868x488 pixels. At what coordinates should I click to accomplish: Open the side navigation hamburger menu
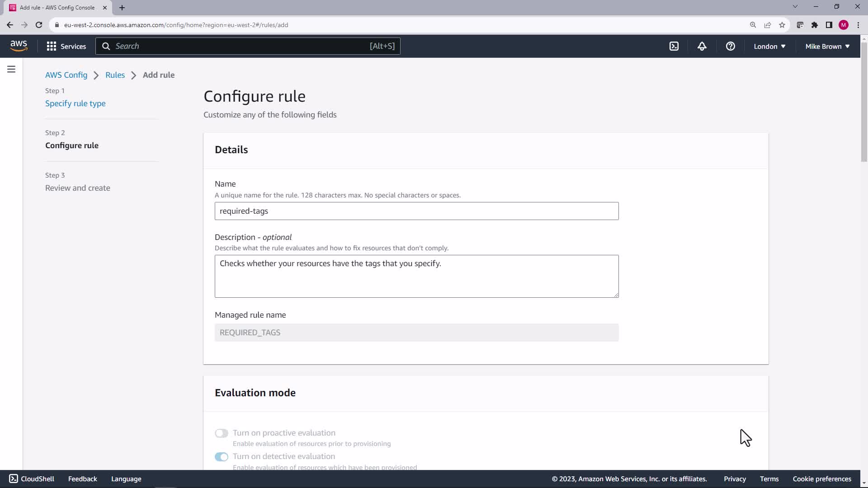pyautogui.click(x=11, y=69)
